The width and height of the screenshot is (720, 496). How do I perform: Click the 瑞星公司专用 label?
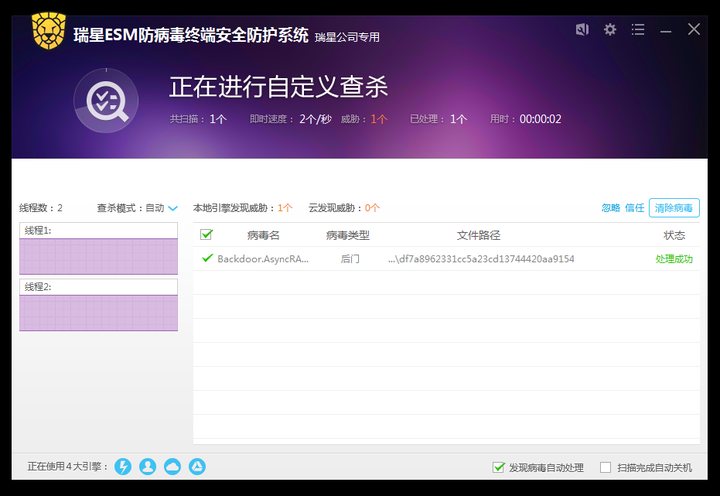347,37
